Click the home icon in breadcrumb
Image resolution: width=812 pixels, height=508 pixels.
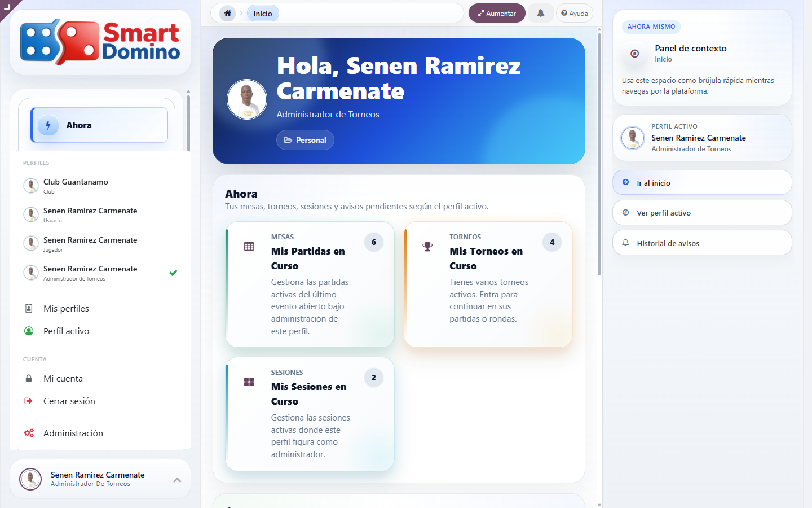[x=228, y=13]
